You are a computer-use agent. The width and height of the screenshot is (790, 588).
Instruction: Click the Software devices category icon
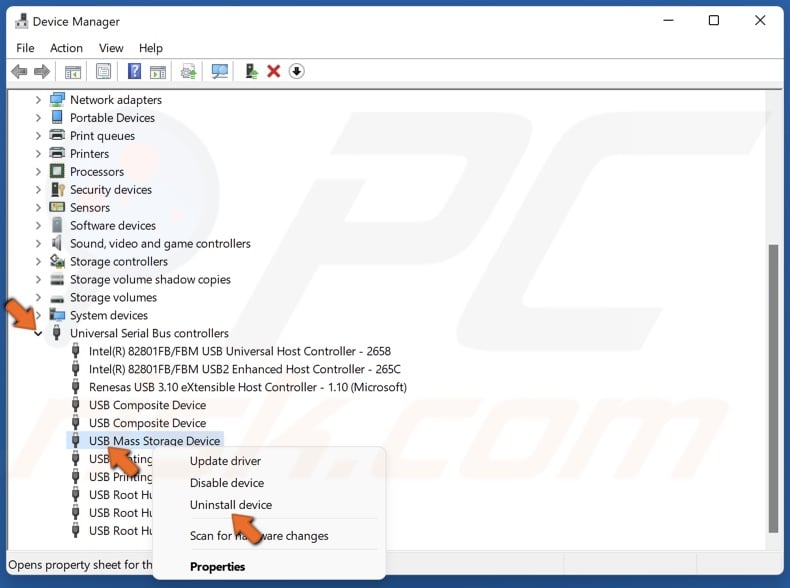point(57,225)
